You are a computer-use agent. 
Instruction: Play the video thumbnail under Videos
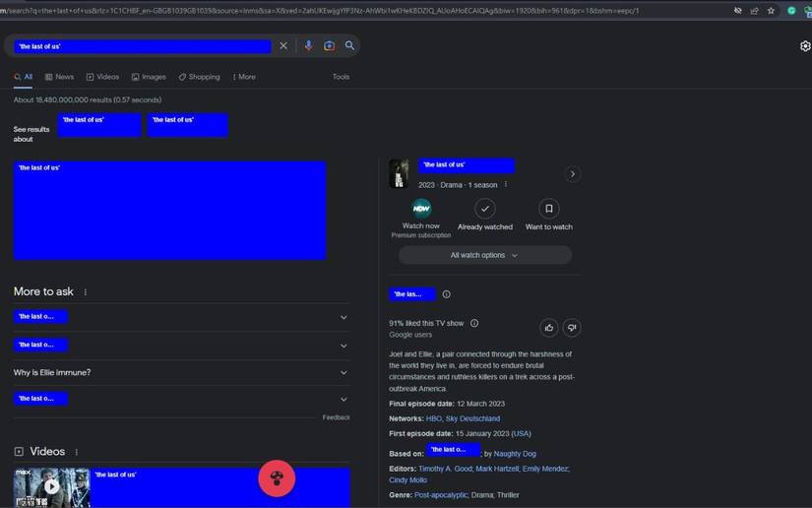pos(51,487)
